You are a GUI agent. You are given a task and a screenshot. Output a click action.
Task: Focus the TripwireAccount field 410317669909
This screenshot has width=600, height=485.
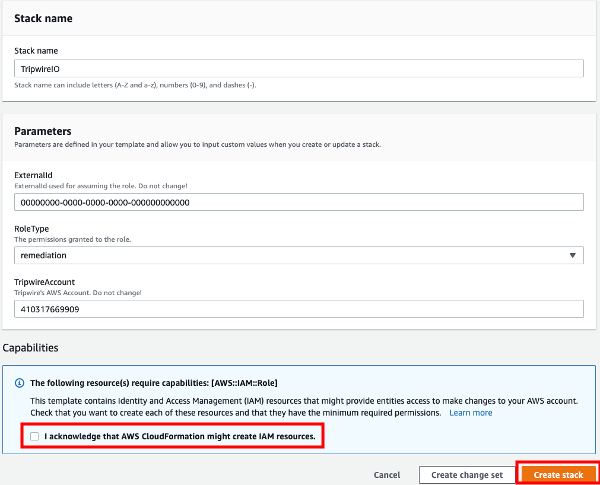point(299,309)
